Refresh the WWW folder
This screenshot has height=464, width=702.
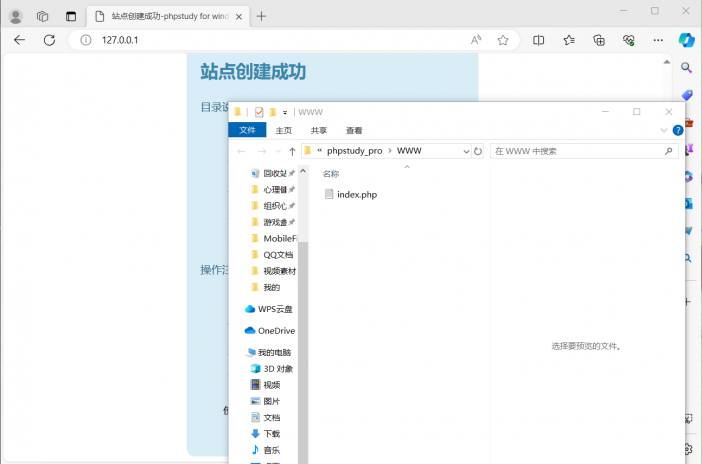point(478,151)
